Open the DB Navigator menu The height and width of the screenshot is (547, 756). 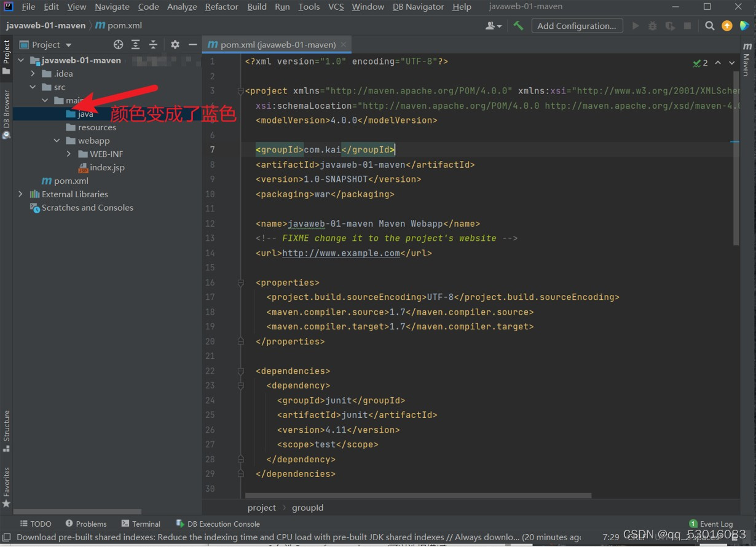pyautogui.click(x=418, y=7)
